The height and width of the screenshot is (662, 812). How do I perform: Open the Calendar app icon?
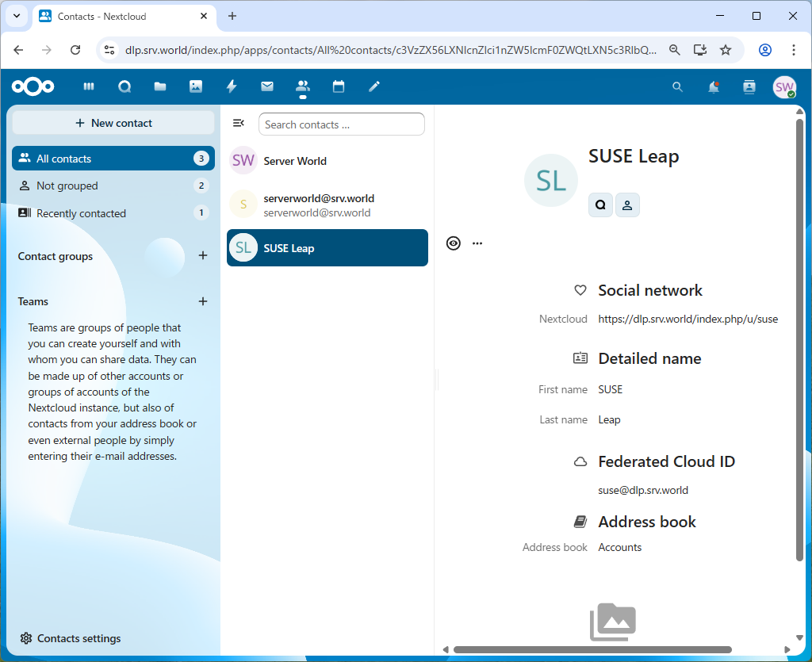(339, 86)
